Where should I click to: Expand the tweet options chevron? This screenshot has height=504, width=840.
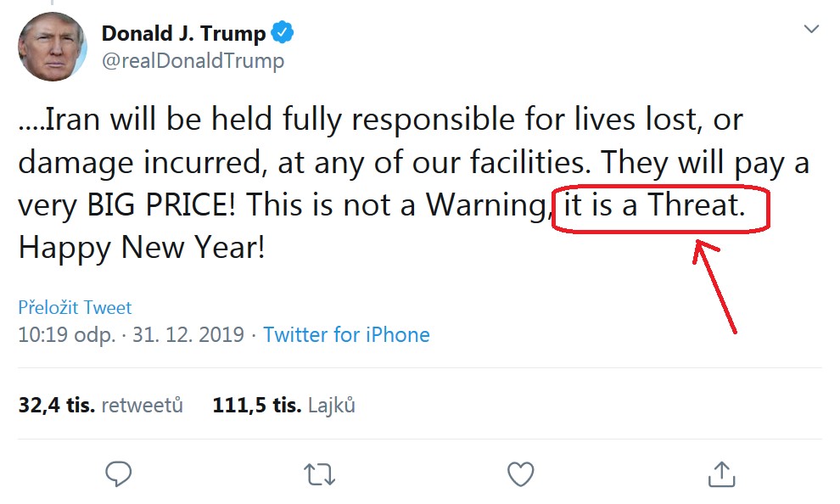pos(811,30)
